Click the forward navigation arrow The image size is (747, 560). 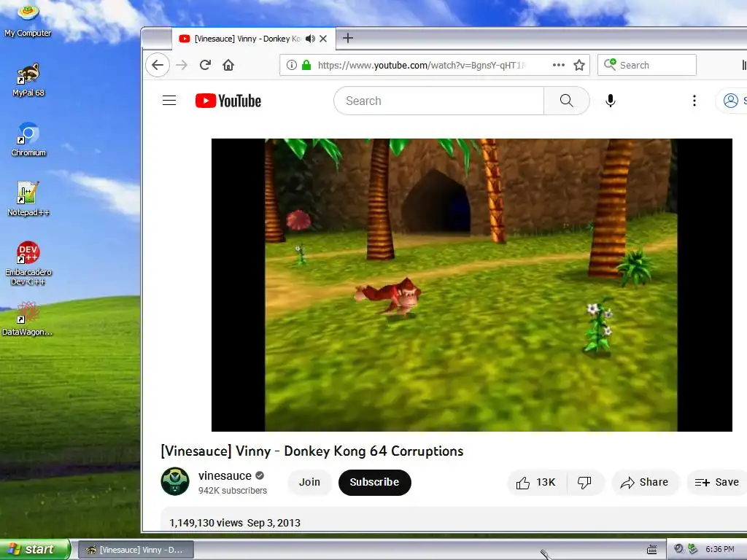pyautogui.click(x=182, y=65)
